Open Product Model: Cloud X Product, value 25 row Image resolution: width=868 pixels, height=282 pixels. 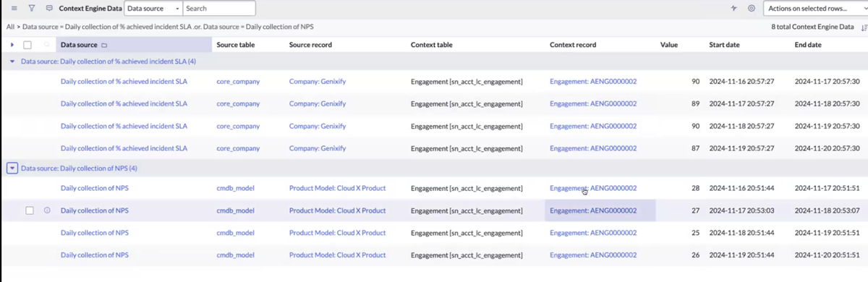(x=337, y=233)
